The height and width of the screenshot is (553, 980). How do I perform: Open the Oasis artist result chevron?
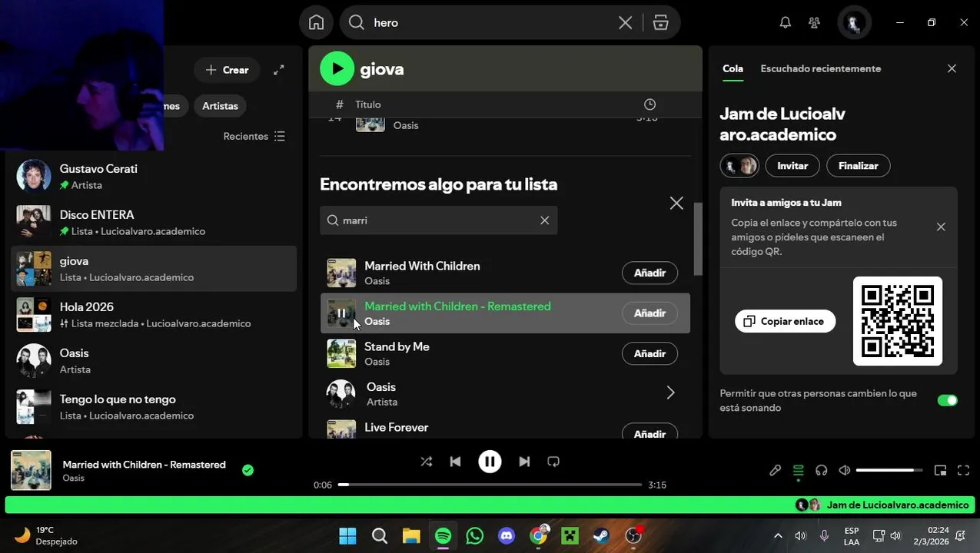tap(670, 393)
